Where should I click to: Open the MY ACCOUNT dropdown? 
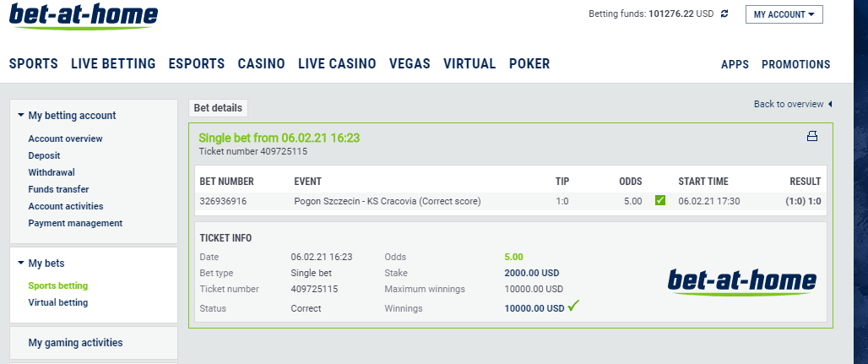pos(784,14)
